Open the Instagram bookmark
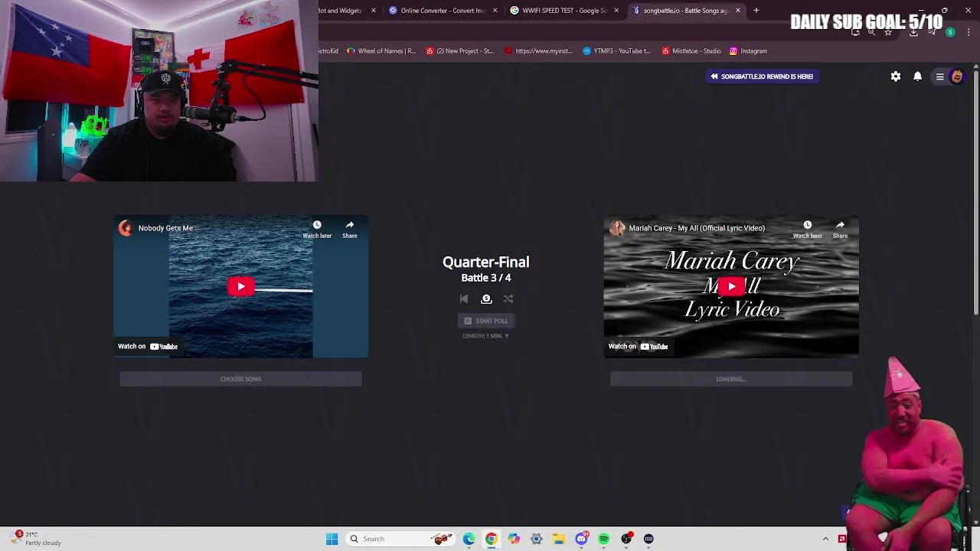Image resolution: width=980 pixels, height=551 pixels. click(x=748, y=51)
